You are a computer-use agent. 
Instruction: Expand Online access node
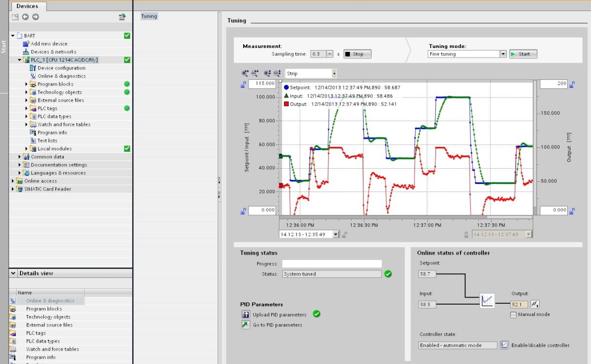point(13,181)
